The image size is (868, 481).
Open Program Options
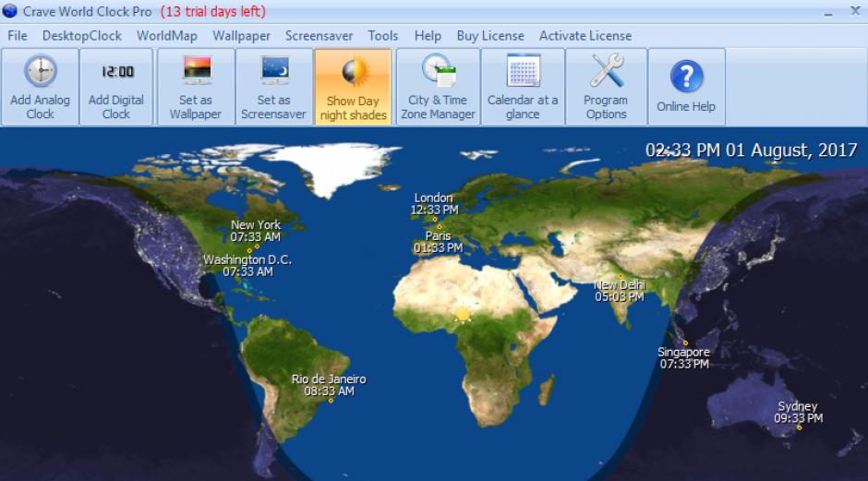(x=606, y=87)
